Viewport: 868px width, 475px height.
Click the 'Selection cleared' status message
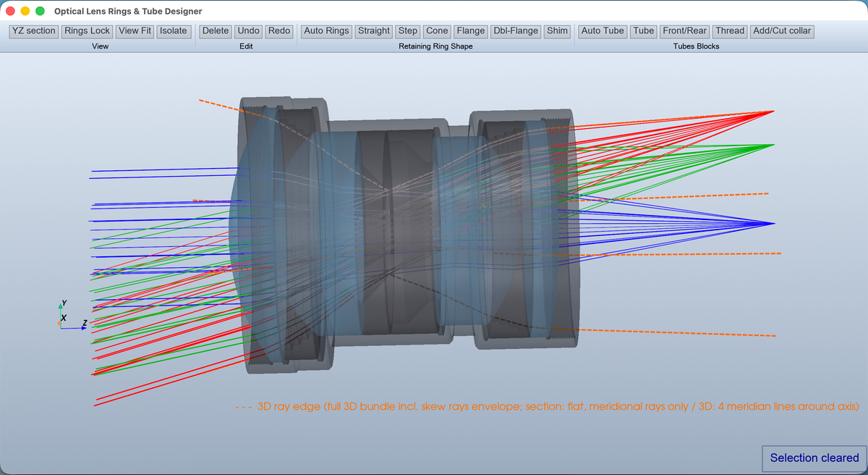(x=814, y=458)
